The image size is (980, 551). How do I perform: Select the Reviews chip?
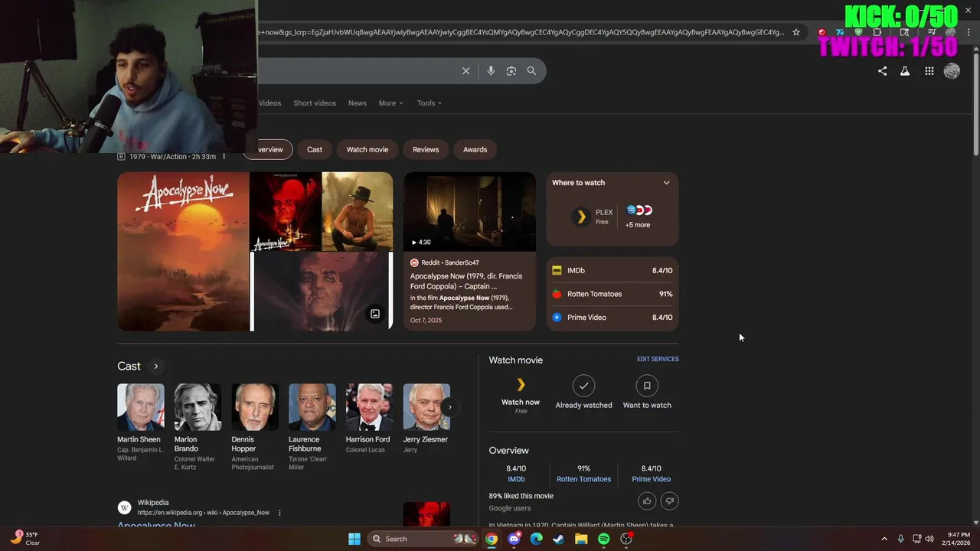click(x=426, y=149)
